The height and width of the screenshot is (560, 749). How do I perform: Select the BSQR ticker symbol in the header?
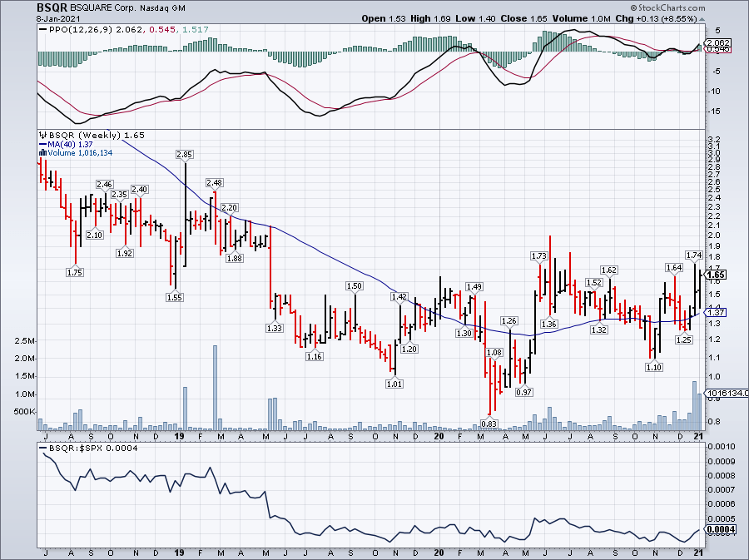(52, 7)
